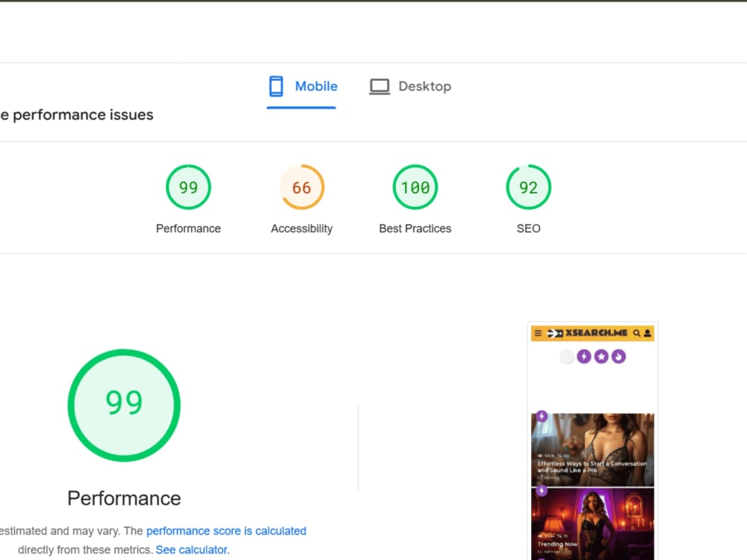The width and height of the screenshot is (747, 560).
Task: Jump to the 100 Best Practices score gauge
Action: [x=415, y=187]
